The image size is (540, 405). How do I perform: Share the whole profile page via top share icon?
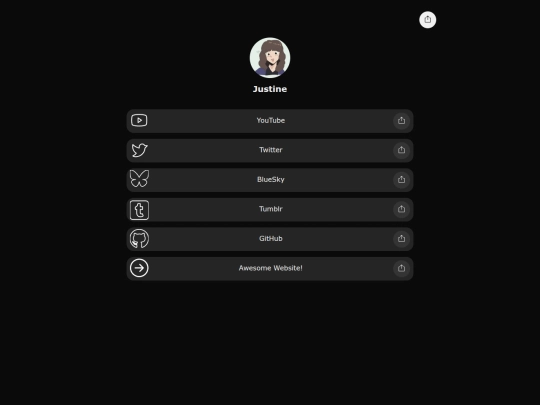428,20
